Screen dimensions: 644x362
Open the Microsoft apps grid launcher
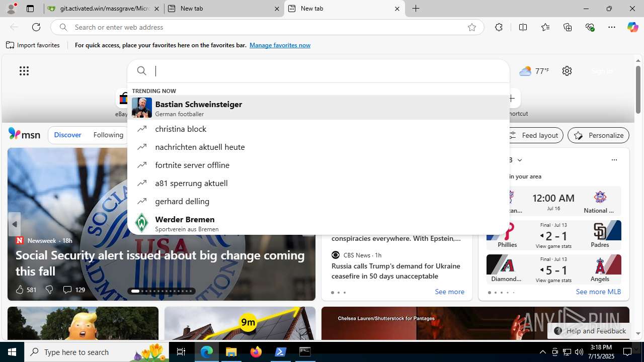[24, 71]
